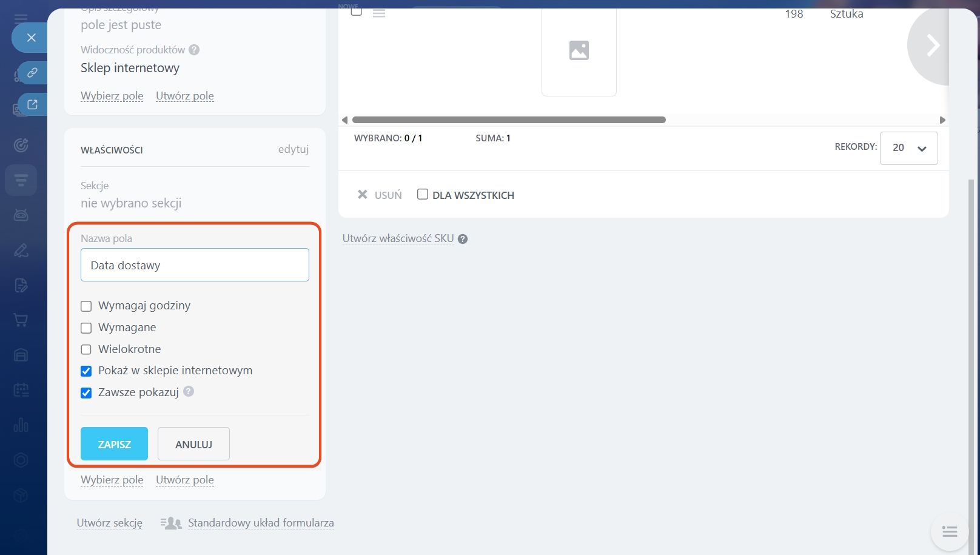980x555 pixels.
Task: Click the grid row hamburger menu icon
Action: pos(379,13)
